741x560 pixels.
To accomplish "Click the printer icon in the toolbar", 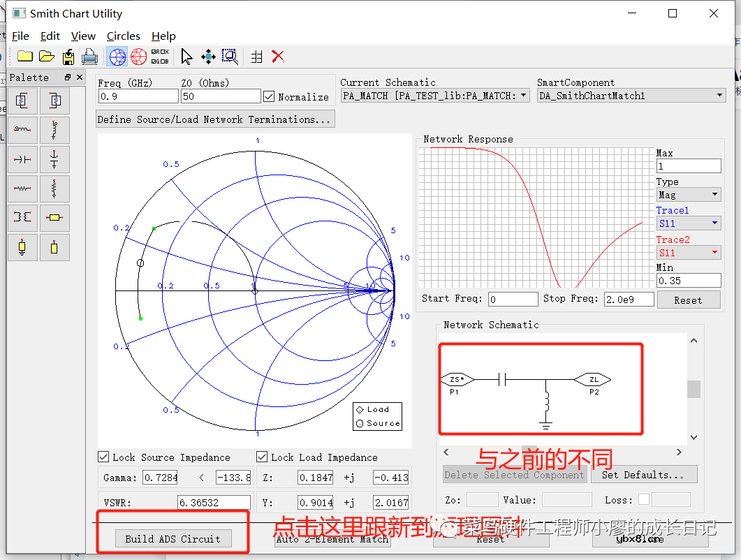I will pos(89,57).
